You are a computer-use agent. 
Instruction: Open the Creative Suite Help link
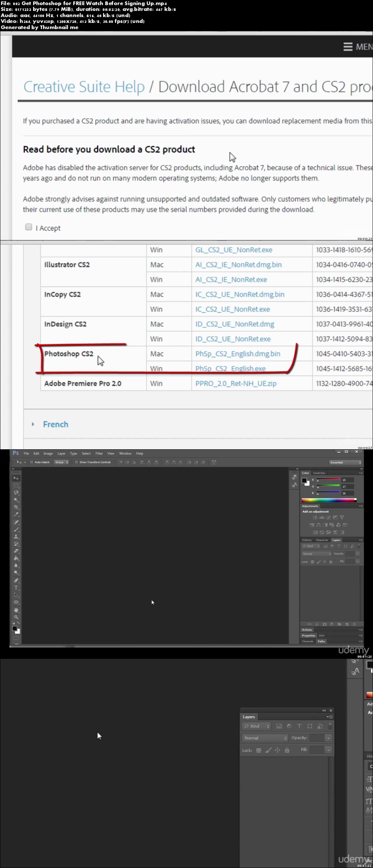pyautogui.click(x=84, y=87)
